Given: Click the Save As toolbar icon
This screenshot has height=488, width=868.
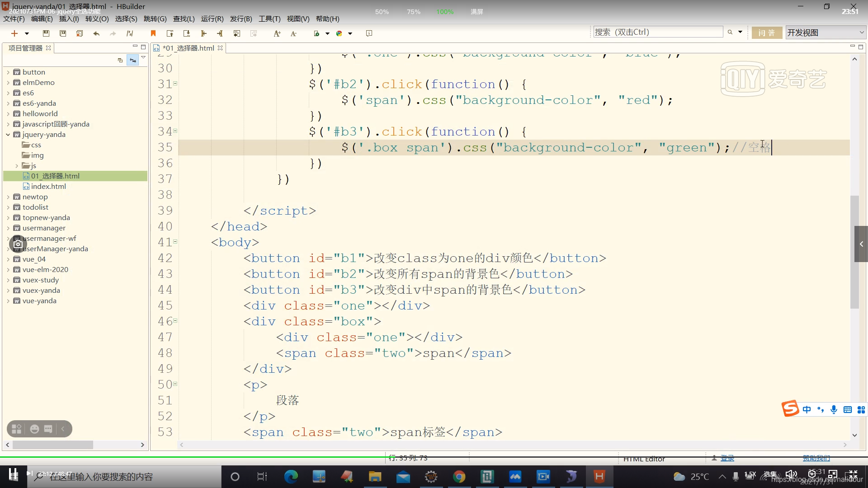Looking at the screenshot, I should (x=63, y=33).
